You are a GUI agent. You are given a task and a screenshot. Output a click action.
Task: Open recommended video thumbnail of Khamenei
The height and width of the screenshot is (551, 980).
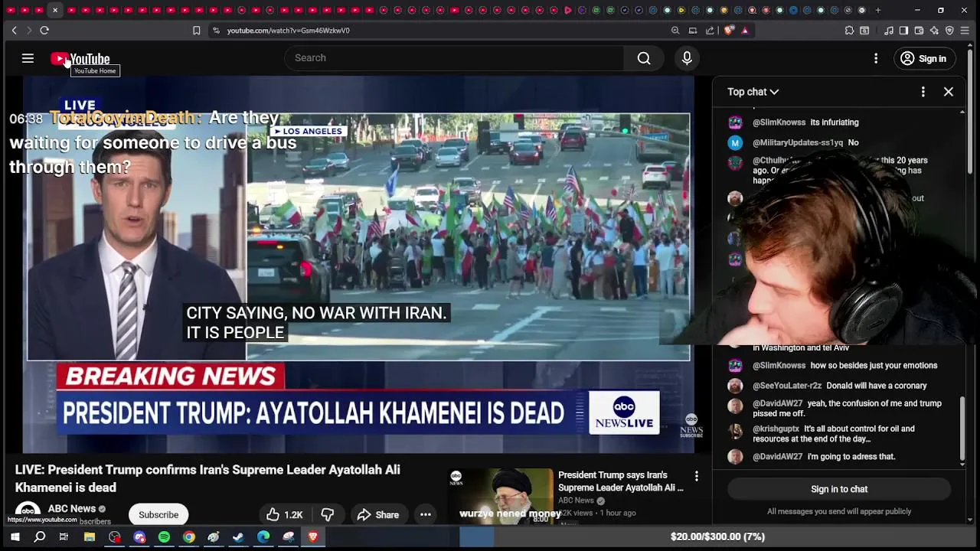point(501,496)
